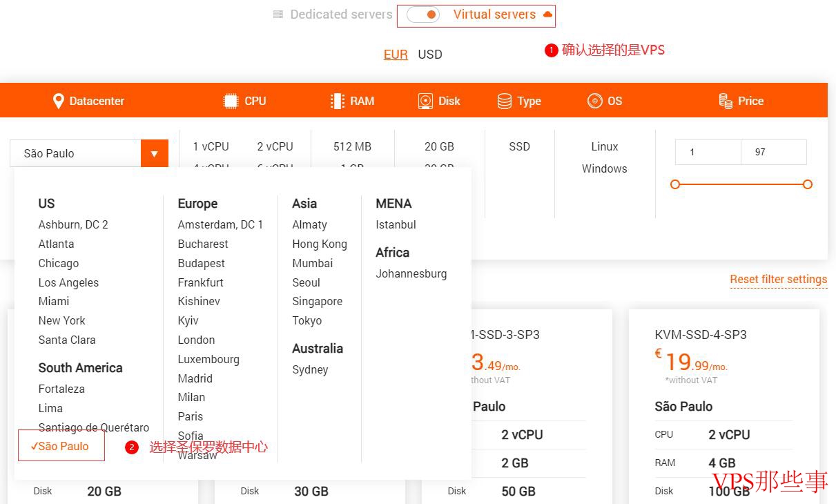Select Istanbul datacenter

click(x=396, y=224)
